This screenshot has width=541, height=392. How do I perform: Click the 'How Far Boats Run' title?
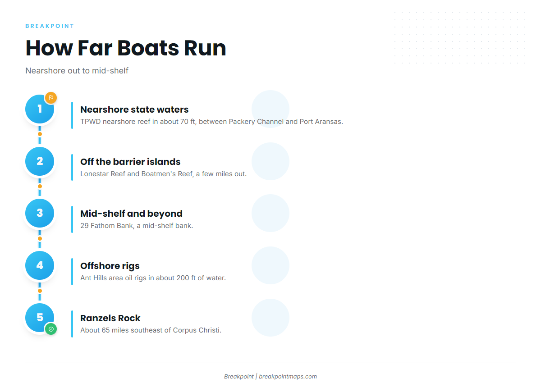point(126,48)
